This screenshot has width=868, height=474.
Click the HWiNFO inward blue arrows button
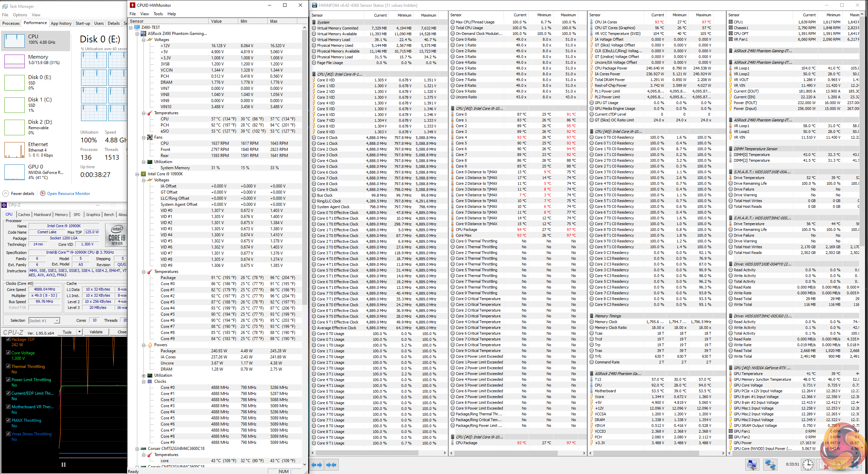coord(331,465)
